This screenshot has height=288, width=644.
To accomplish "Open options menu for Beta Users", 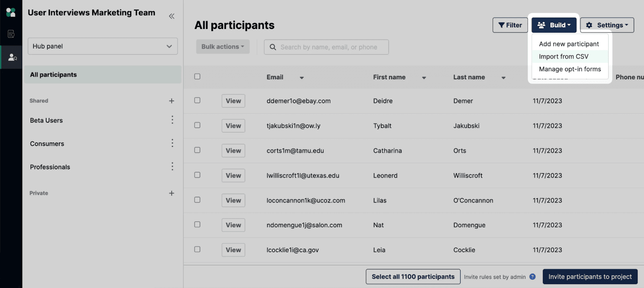I will (172, 120).
